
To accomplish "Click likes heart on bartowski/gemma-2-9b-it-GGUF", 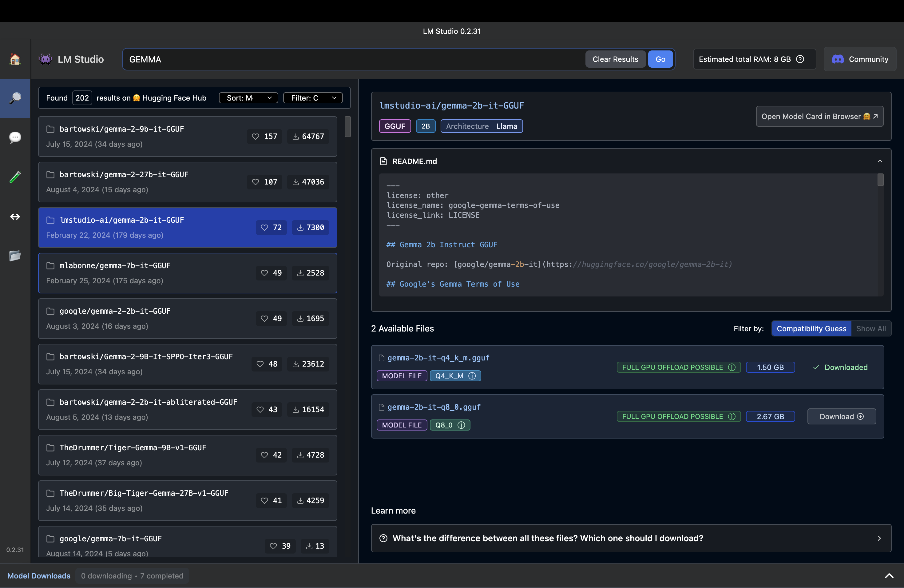I will pos(256,136).
